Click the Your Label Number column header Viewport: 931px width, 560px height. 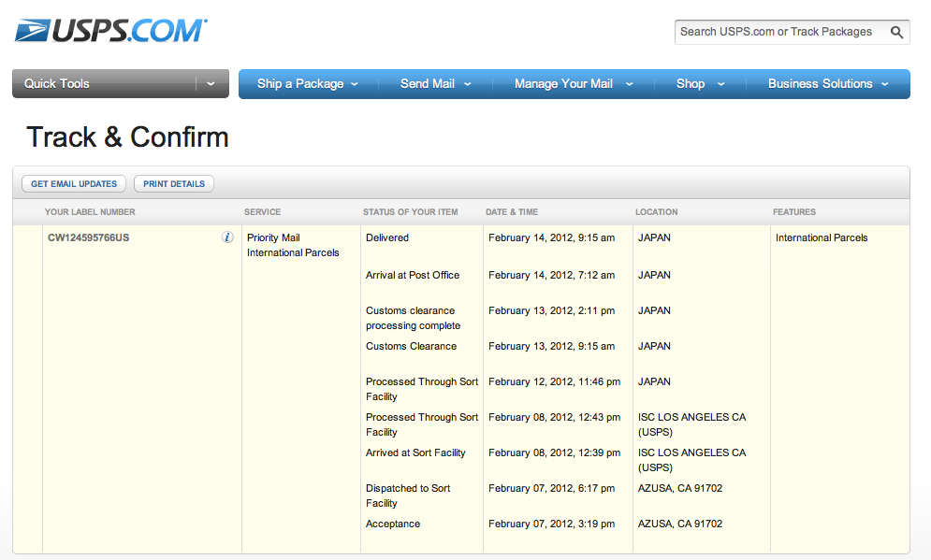coord(90,212)
